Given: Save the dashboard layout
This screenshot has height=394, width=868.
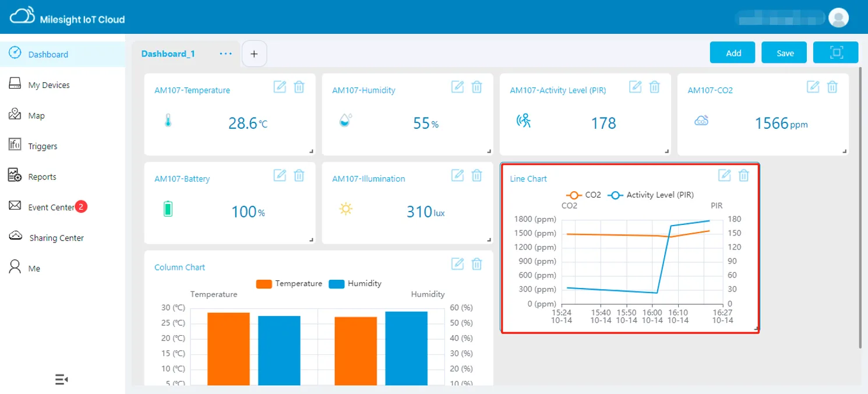Looking at the screenshot, I should [785, 52].
